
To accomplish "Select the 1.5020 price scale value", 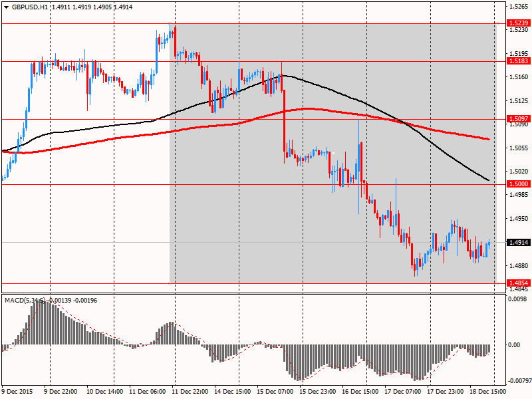I will coord(519,172).
